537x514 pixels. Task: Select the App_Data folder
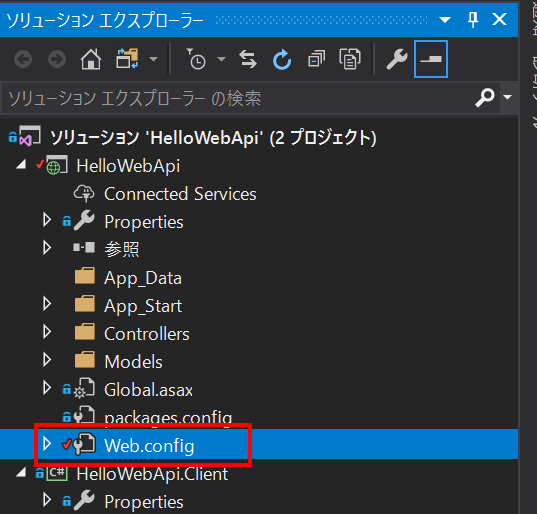(143, 278)
